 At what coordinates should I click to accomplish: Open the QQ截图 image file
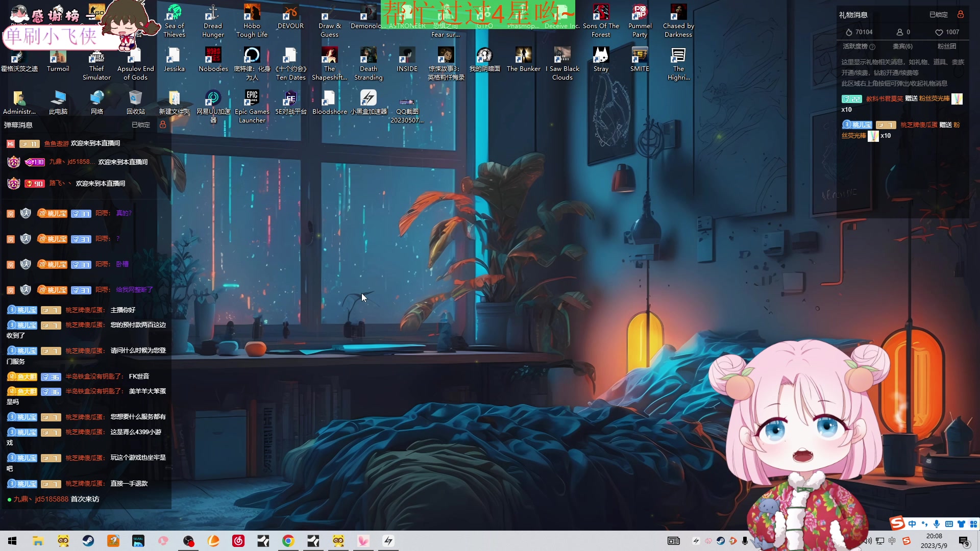[x=407, y=107]
